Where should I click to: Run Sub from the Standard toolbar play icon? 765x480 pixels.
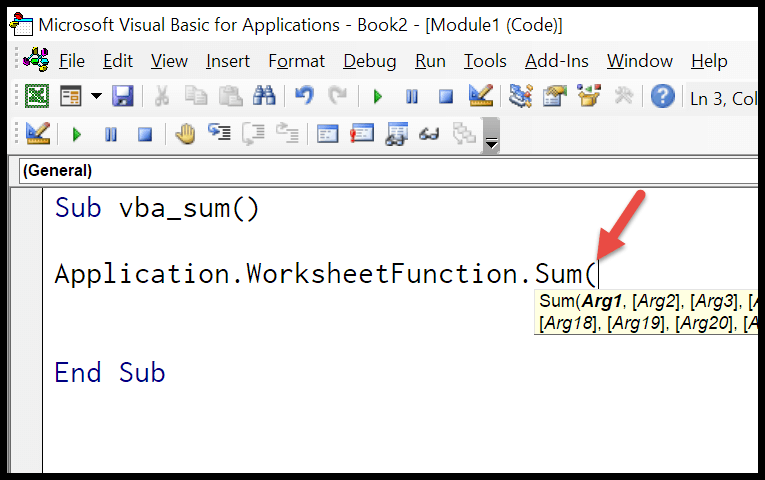point(377,96)
